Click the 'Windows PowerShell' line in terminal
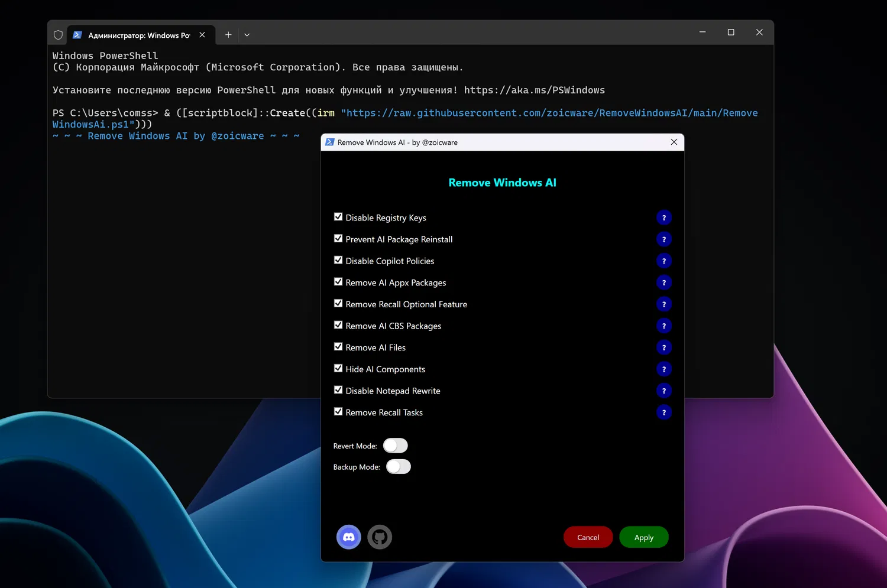Viewport: 887px width, 588px height. click(105, 56)
